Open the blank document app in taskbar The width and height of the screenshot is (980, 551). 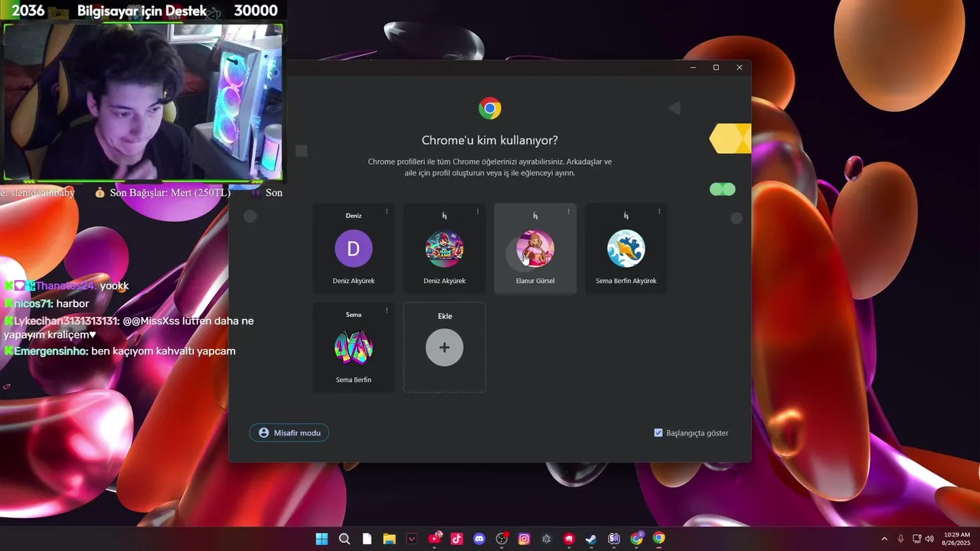click(367, 539)
